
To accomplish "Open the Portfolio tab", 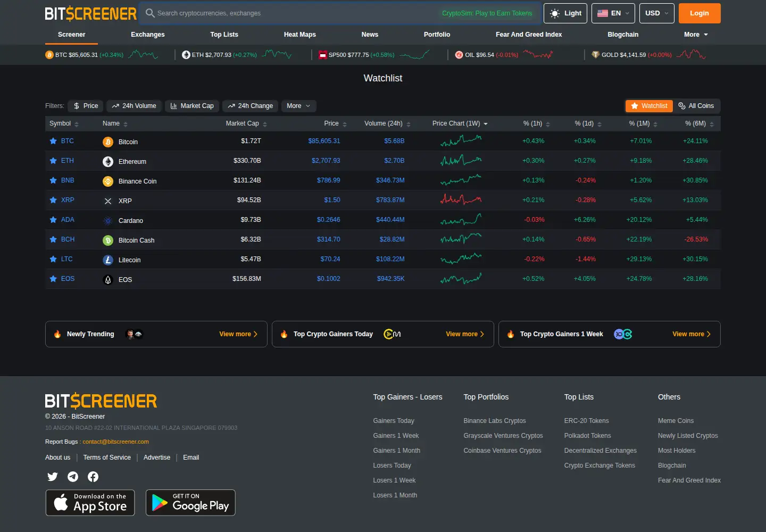I will point(437,35).
